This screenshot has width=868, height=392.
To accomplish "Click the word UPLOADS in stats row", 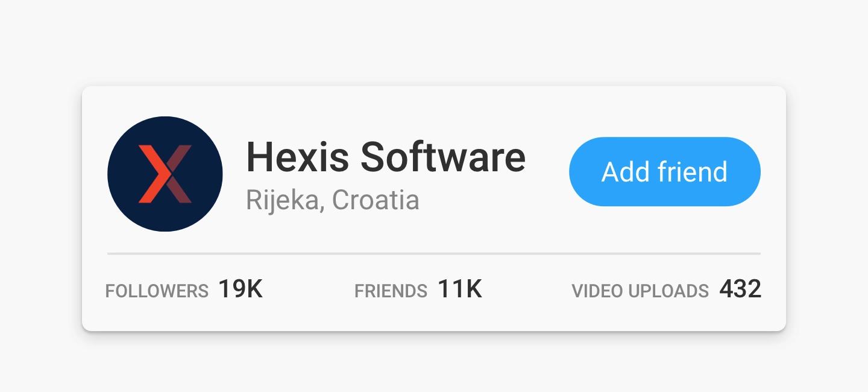I will (x=668, y=291).
